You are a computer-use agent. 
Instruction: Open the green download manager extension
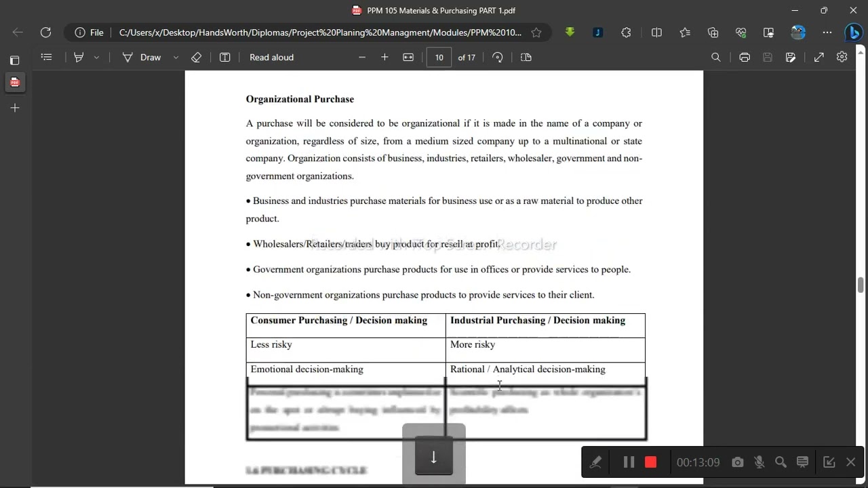(570, 32)
